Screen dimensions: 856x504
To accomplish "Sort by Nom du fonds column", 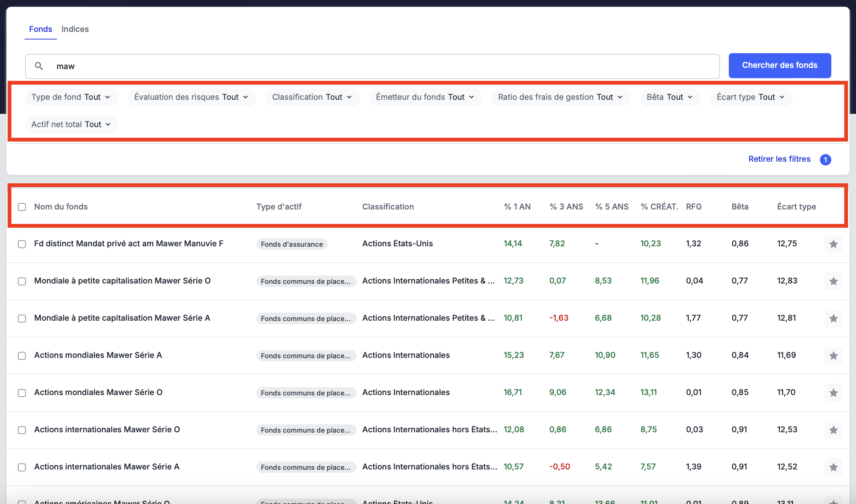I will [x=61, y=207].
